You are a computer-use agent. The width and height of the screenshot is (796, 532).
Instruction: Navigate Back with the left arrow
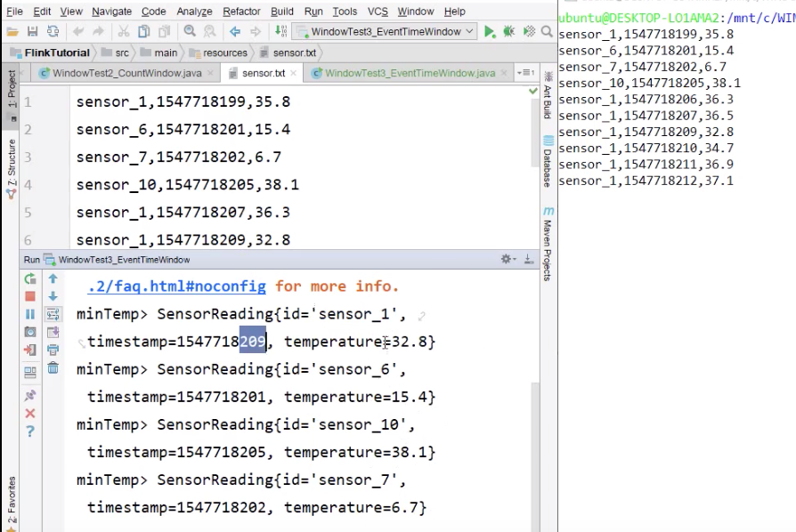(234, 31)
